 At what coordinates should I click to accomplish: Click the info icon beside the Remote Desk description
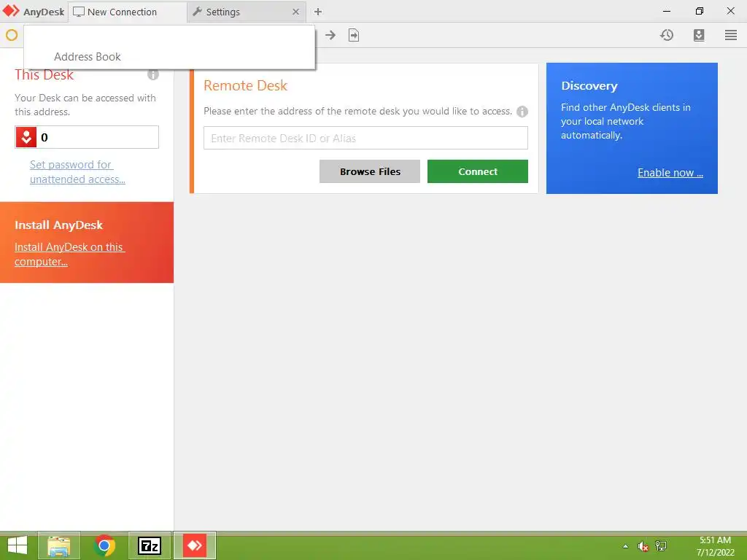click(522, 112)
